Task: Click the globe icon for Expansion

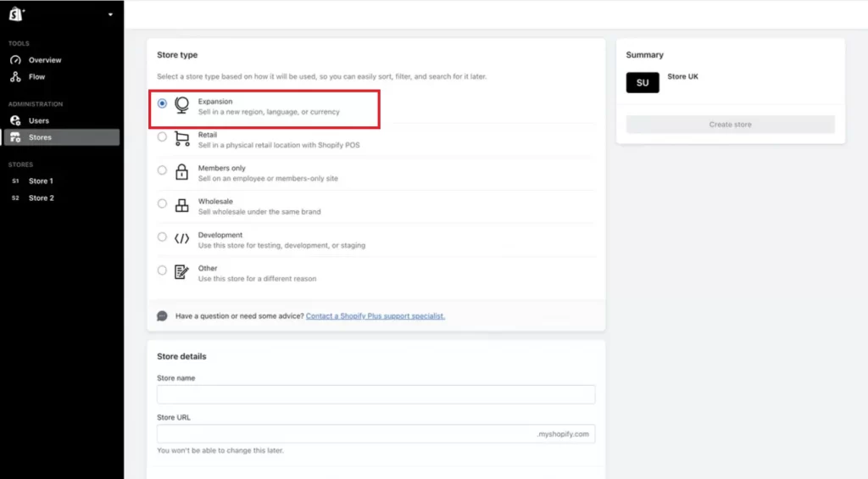Action: [181, 104]
